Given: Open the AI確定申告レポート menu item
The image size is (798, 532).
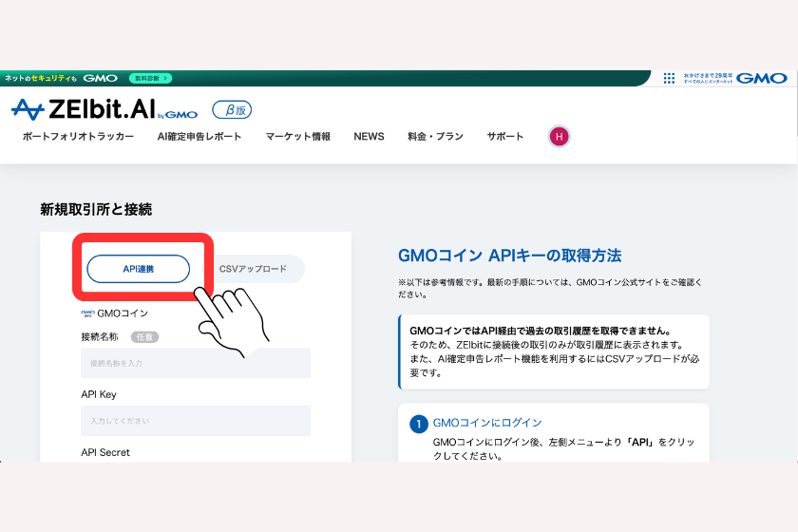Looking at the screenshot, I should (199, 137).
